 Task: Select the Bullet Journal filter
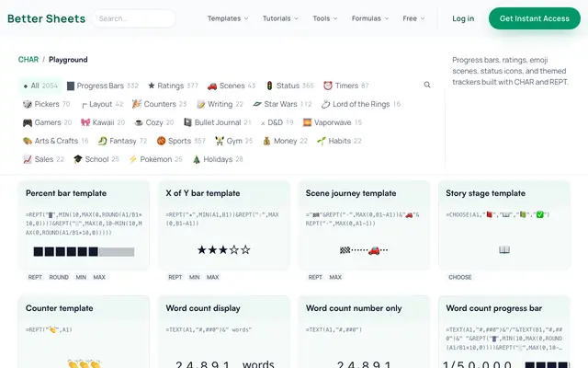218,122
